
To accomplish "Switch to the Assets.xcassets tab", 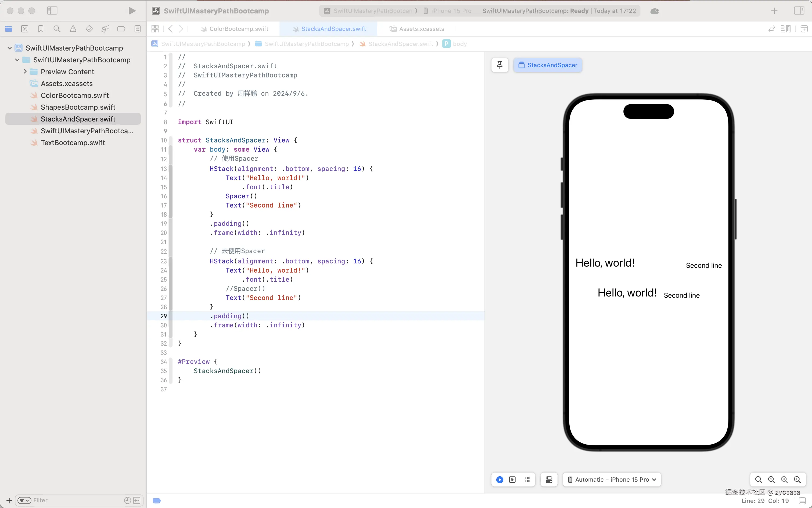I will [421, 29].
